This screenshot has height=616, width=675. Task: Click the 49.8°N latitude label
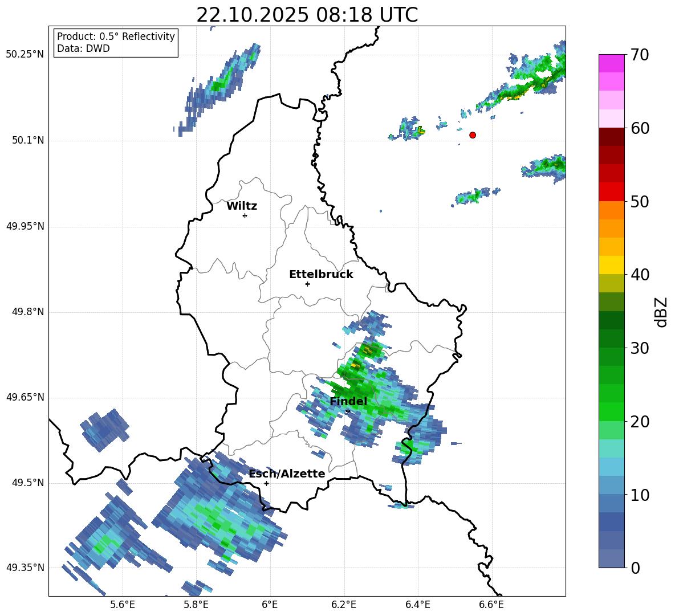pos(27,312)
